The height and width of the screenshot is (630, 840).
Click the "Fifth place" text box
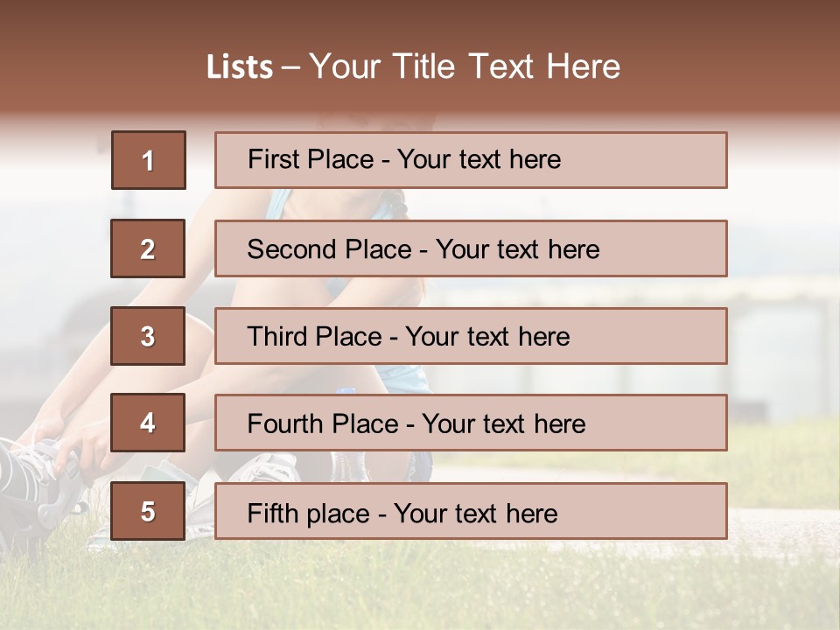pos(471,511)
